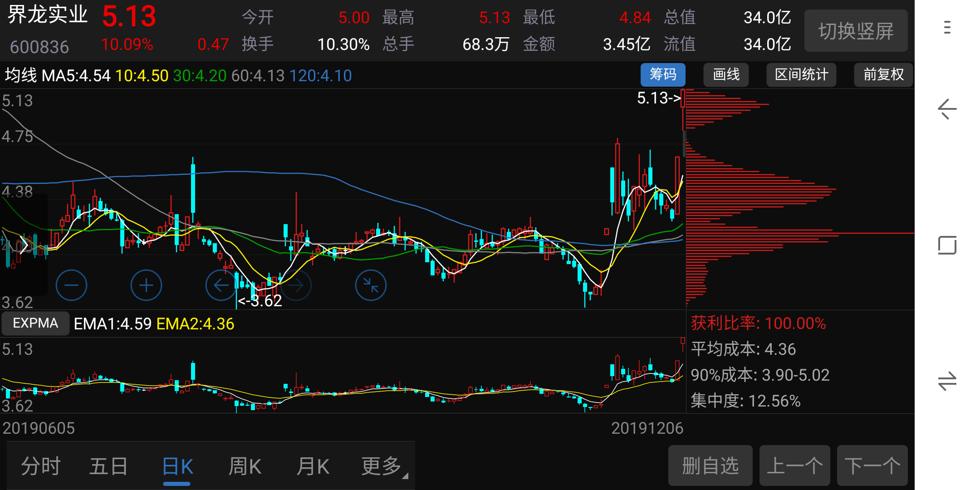Move chart right with the circled arrow
This screenshot has width=980, height=490.
[296, 285]
